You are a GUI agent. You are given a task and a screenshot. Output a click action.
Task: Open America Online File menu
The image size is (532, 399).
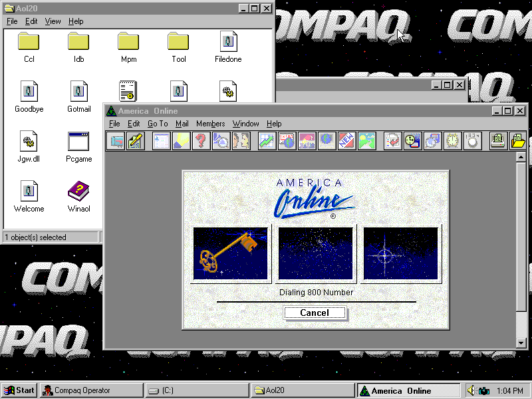(114, 124)
